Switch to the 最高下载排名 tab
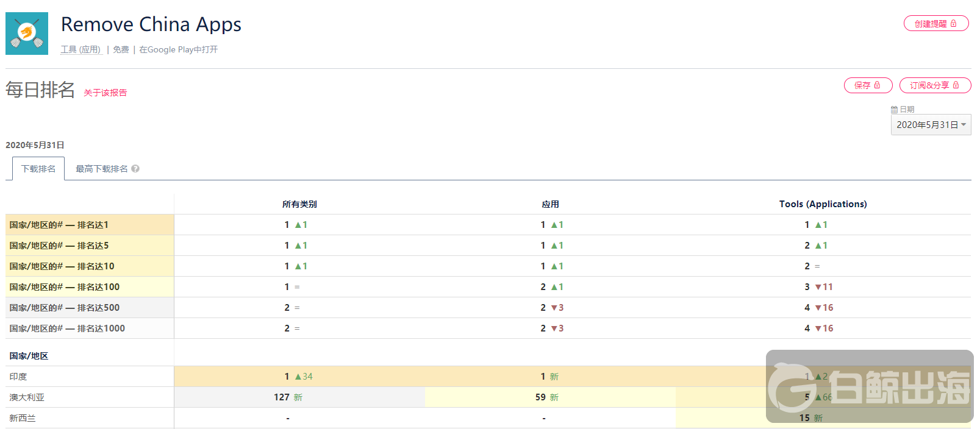Image resolution: width=980 pixels, height=429 pixels. (101, 169)
